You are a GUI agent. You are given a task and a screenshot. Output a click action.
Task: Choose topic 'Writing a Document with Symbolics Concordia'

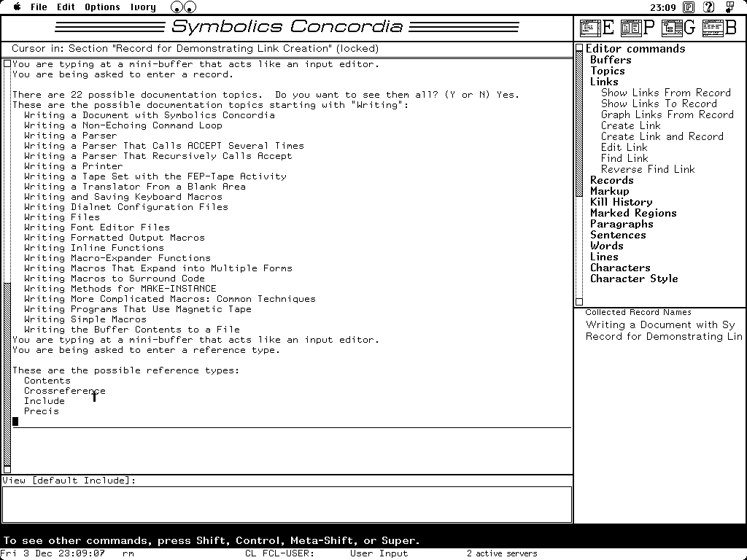pos(149,115)
